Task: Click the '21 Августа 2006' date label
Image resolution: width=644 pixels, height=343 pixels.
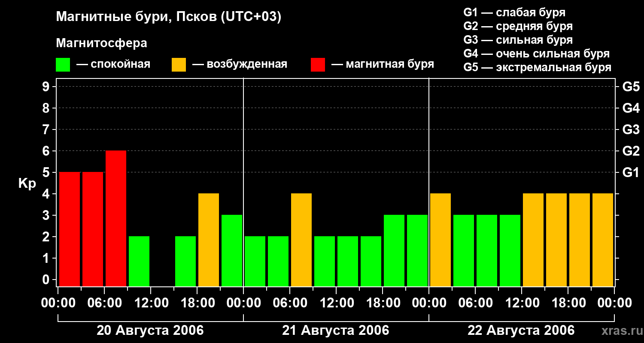Action: pos(336,331)
